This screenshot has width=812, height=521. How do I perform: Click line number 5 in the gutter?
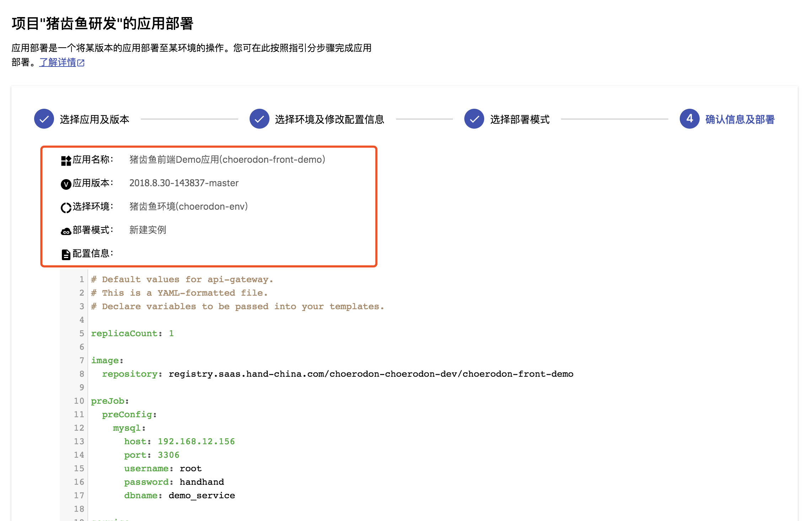tap(81, 333)
